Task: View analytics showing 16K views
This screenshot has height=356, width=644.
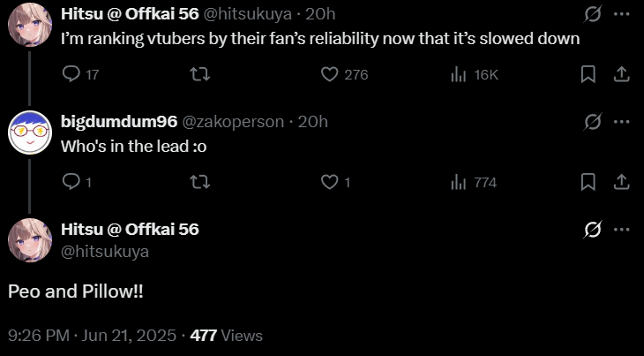Action: tap(459, 75)
